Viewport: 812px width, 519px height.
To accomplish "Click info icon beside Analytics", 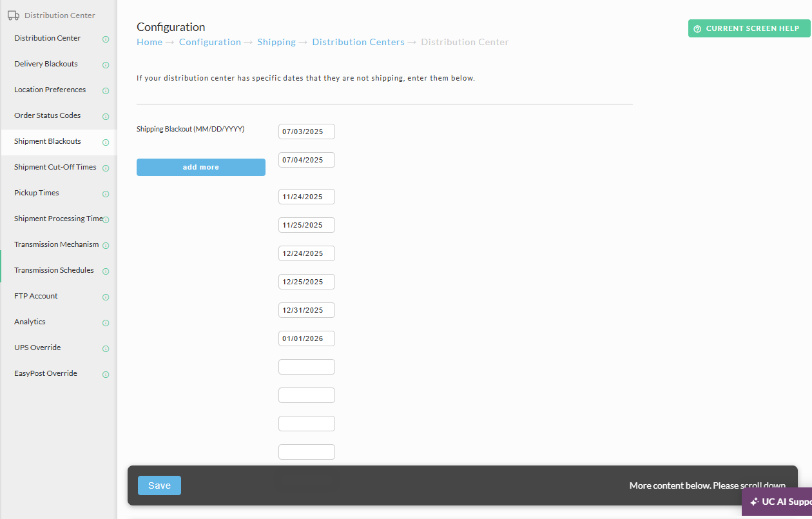I will point(106,322).
